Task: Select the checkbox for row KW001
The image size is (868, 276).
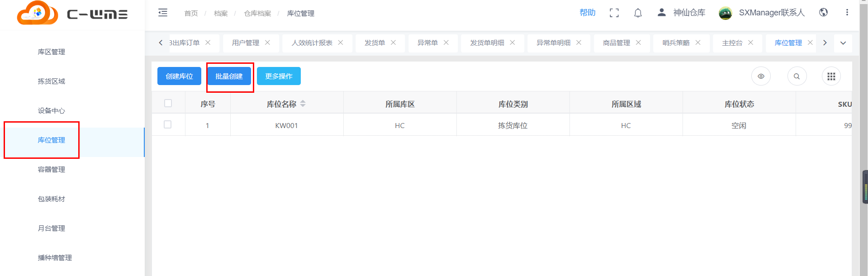Action: (167, 124)
